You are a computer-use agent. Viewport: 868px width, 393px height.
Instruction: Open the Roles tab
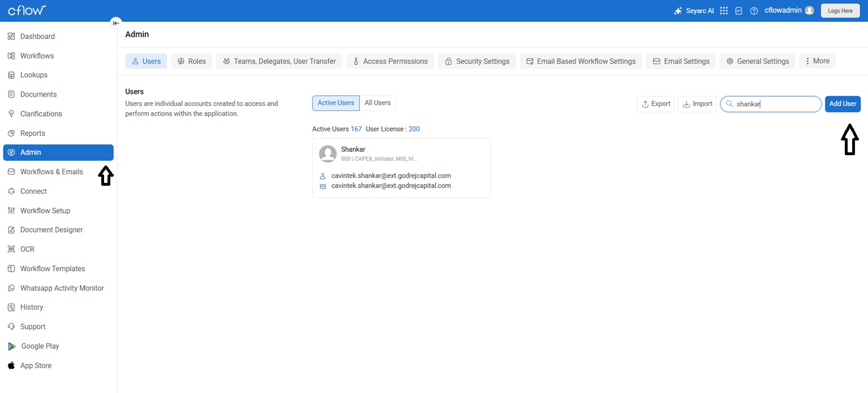191,61
